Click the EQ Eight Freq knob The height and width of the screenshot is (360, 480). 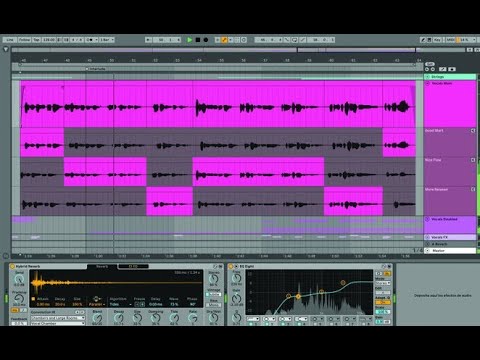236,278
